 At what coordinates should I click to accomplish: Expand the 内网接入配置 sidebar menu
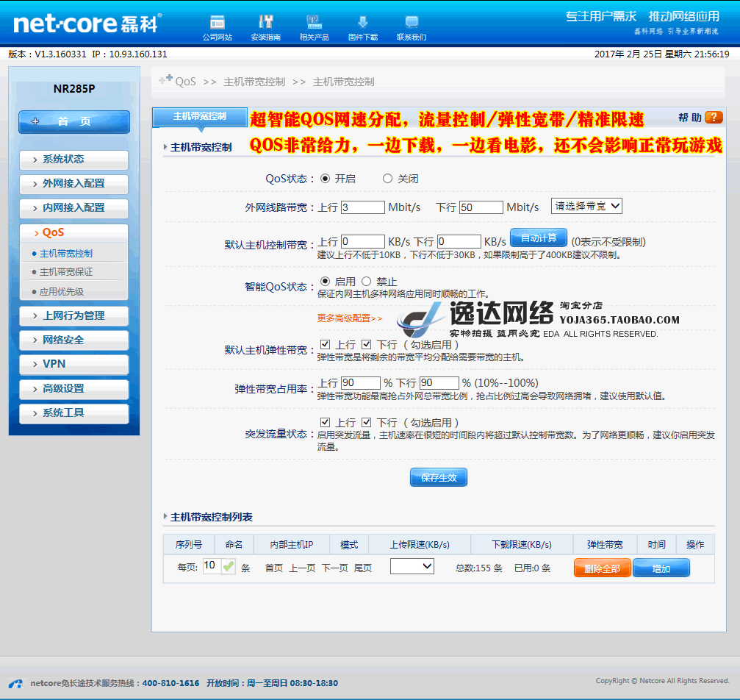[73, 208]
